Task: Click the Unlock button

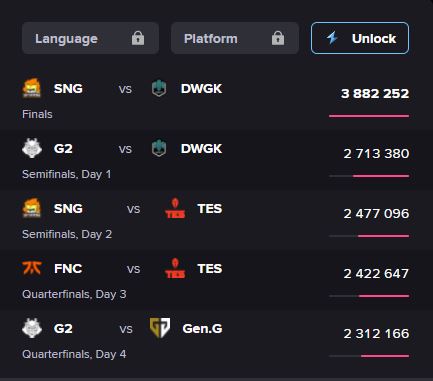Action: [x=360, y=38]
